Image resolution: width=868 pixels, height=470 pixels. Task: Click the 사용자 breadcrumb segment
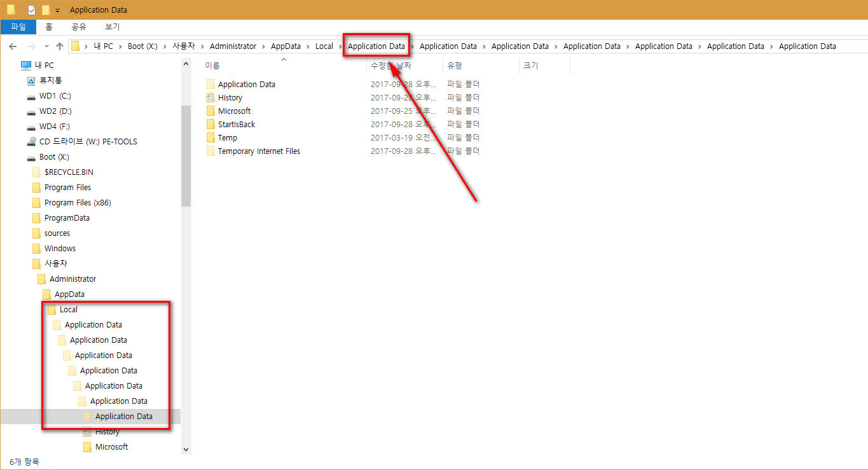(184, 46)
